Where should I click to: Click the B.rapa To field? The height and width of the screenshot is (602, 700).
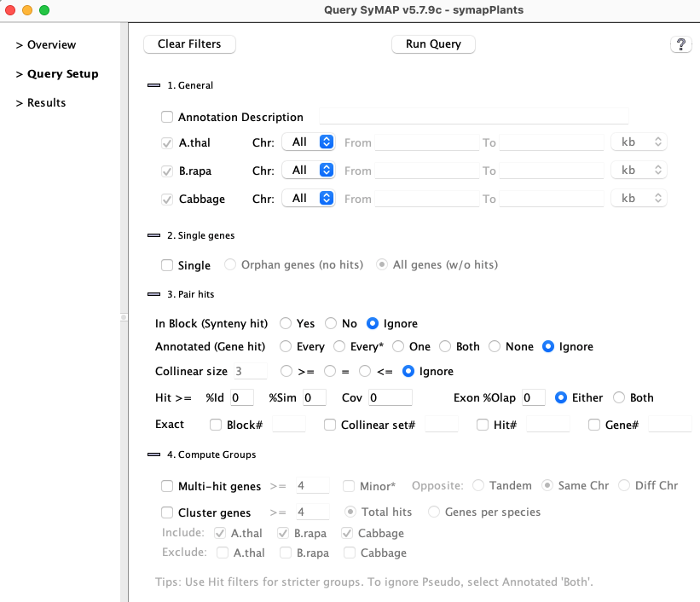tap(552, 171)
